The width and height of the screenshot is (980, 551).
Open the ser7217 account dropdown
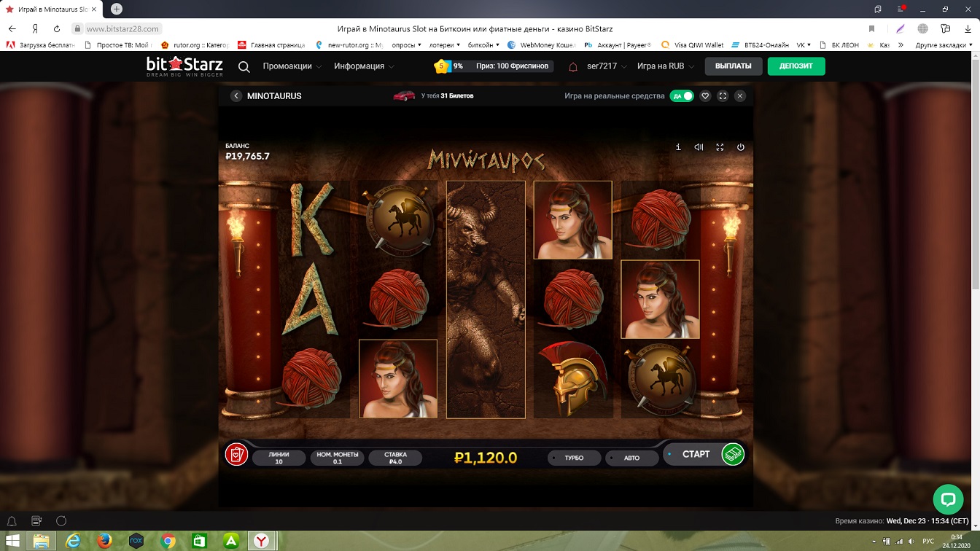click(x=607, y=66)
